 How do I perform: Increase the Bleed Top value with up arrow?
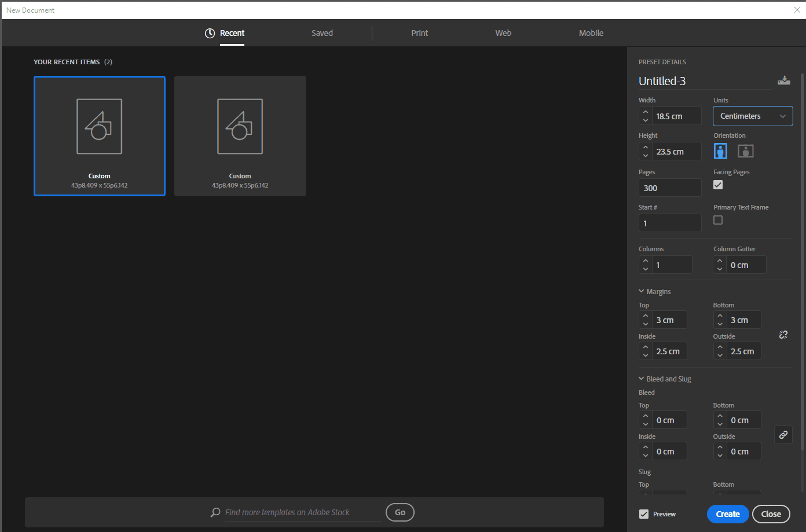pyautogui.click(x=646, y=416)
